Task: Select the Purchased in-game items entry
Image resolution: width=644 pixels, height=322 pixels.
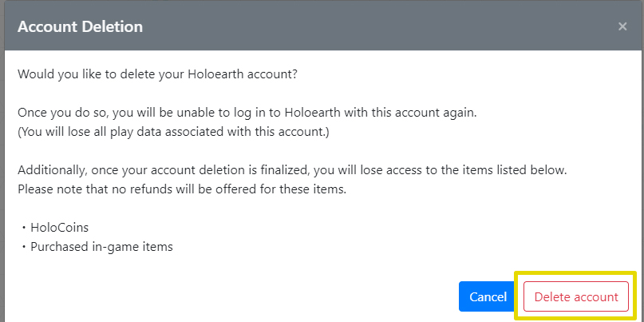Action: [101, 247]
